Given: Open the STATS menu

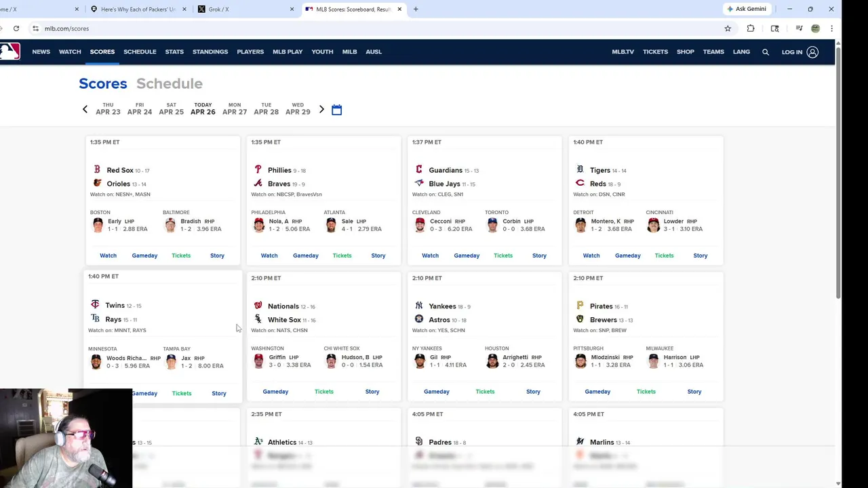Looking at the screenshot, I should [x=174, y=52].
